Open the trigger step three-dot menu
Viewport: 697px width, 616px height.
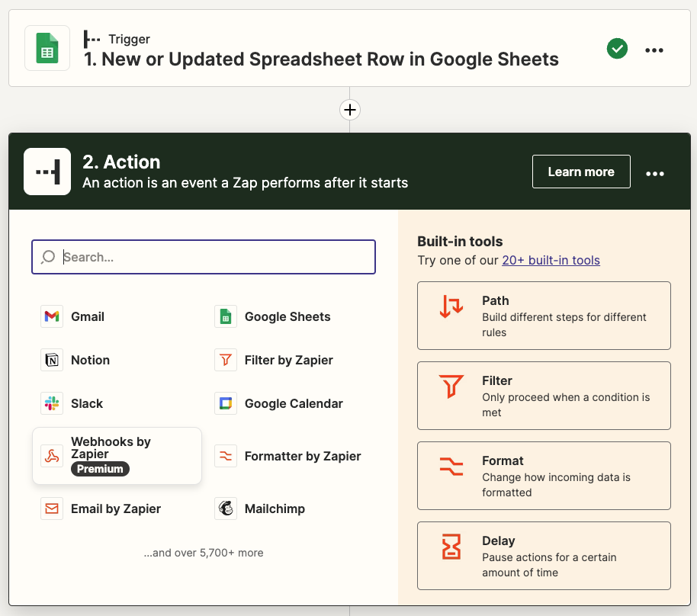coord(654,50)
